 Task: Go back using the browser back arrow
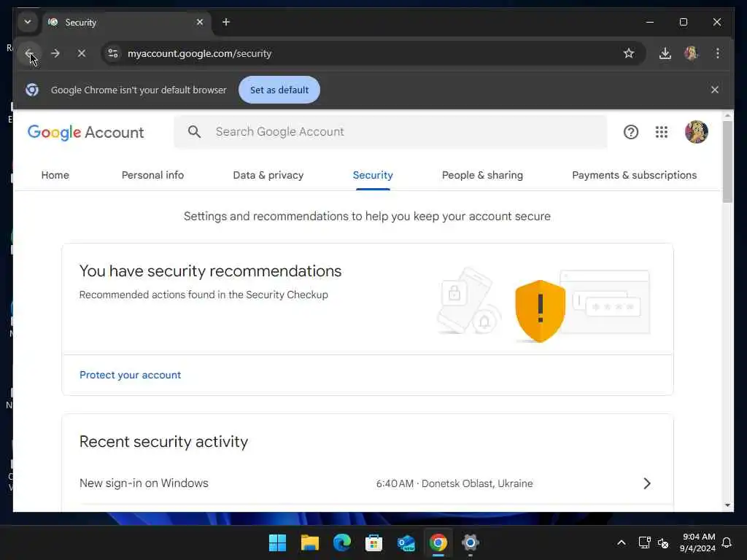[29, 53]
